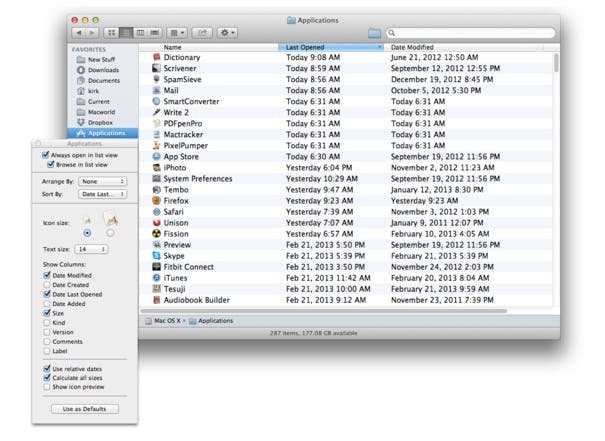Open the Sort By dropdown
This screenshot has width=605, height=441.
pos(103,194)
